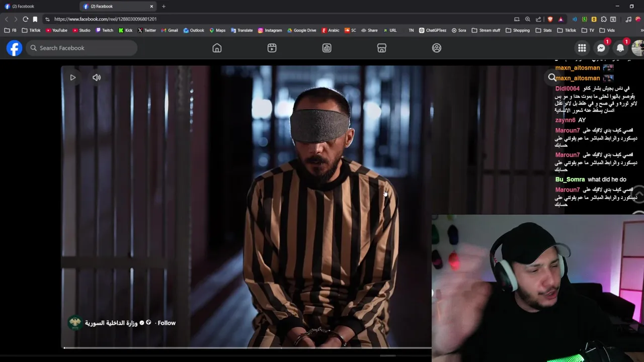
Task: Click the magnifier icon over the reel
Action: [552, 77]
